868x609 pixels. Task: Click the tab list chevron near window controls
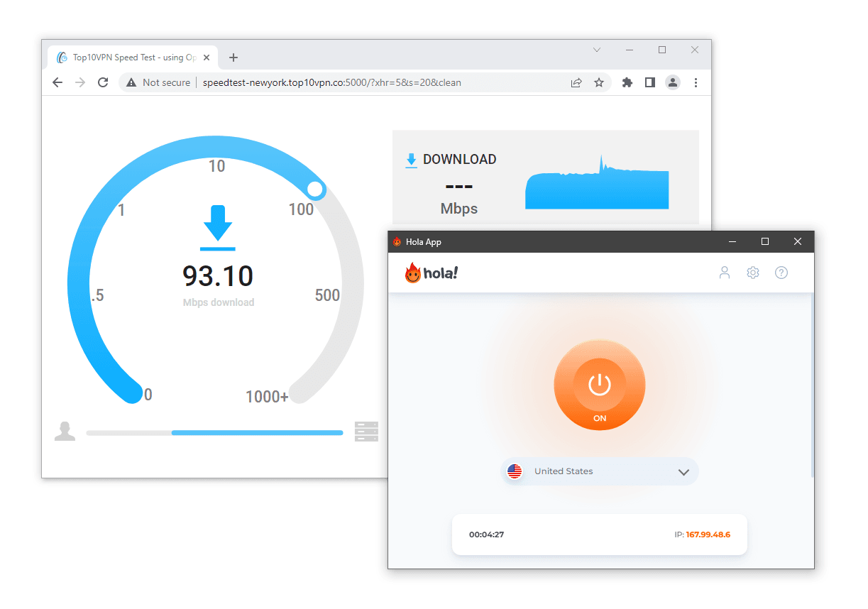click(596, 50)
